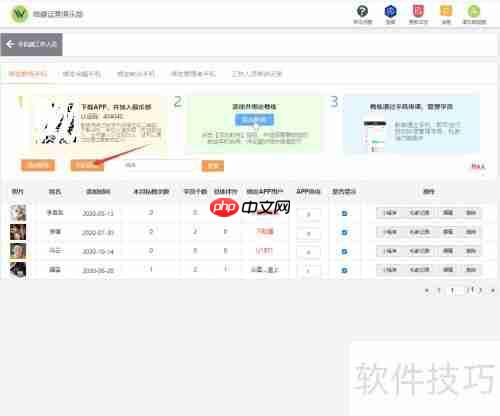Image resolution: width=500 pixels, height=416 pixels.
Task: Open the avatar photo in the third table row
Action: (18, 251)
